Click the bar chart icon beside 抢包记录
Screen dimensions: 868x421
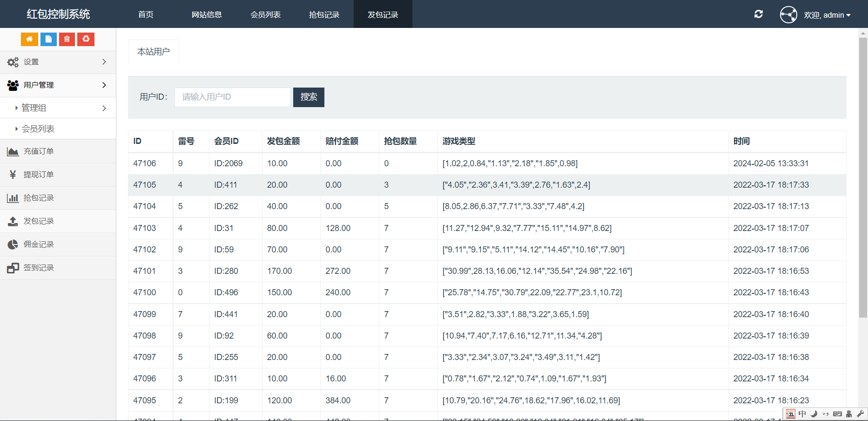pyautogui.click(x=13, y=198)
